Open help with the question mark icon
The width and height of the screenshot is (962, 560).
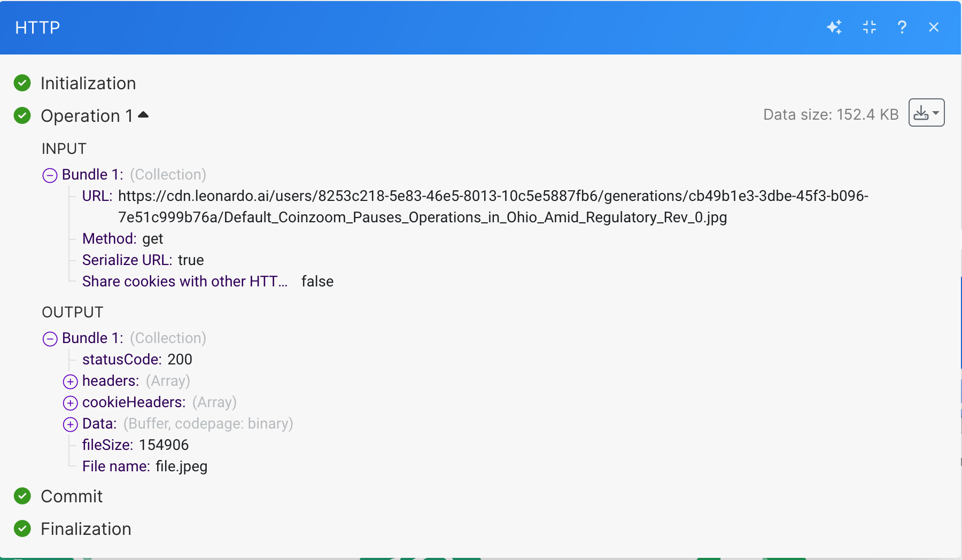coord(902,27)
